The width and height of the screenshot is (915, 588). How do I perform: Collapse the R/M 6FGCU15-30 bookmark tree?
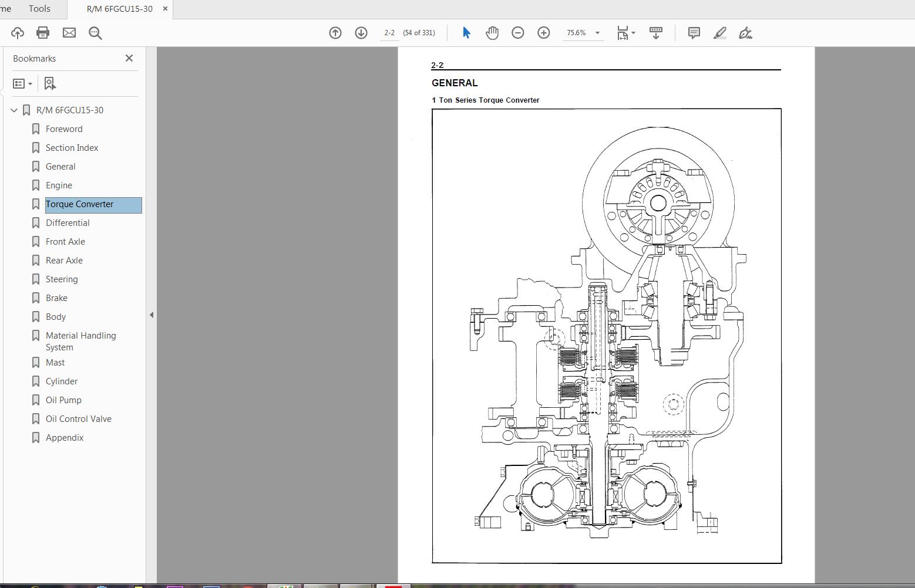14,110
